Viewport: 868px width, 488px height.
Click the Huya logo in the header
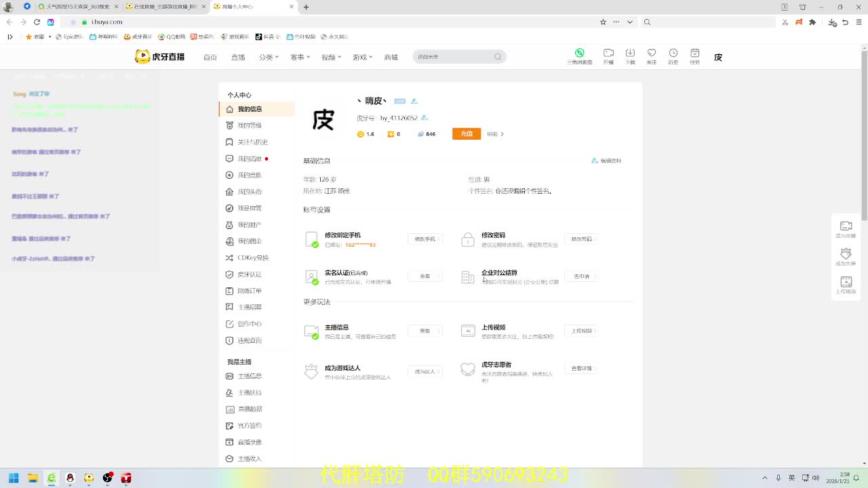pyautogui.click(x=160, y=57)
